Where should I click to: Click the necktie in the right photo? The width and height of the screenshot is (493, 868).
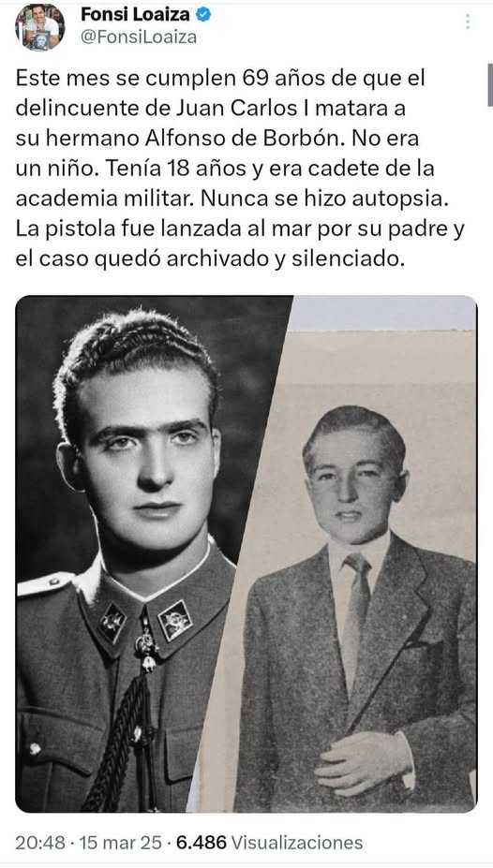354,620
